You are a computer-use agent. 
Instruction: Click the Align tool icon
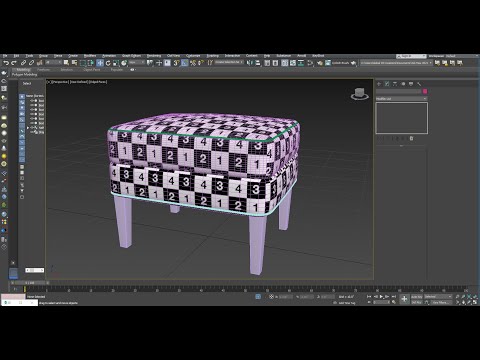tap(258, 63)
